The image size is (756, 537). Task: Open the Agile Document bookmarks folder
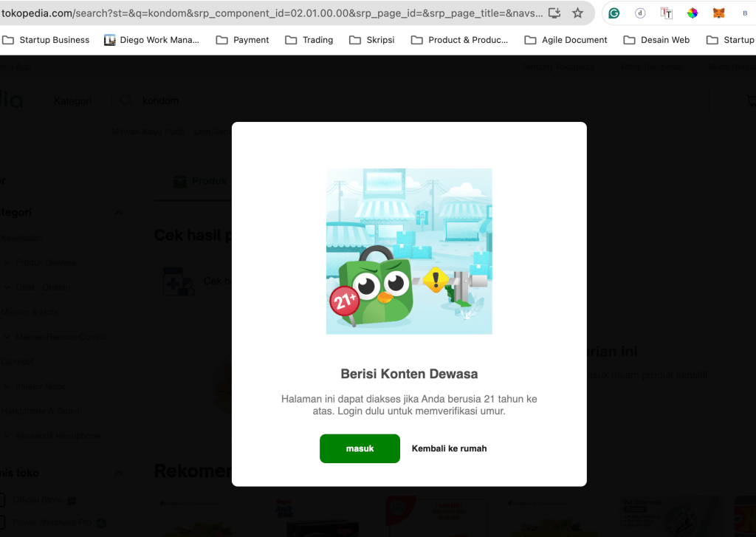(x=566, y=40)
